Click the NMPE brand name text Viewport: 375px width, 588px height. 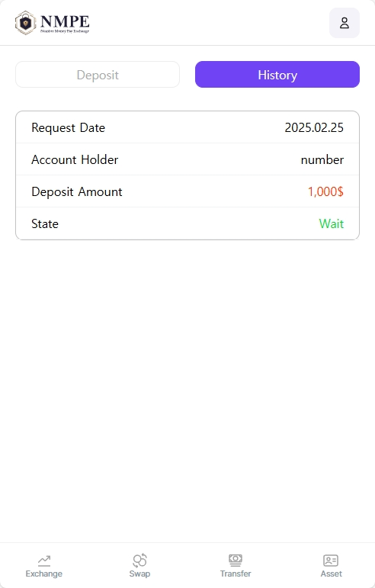point(65,21)
